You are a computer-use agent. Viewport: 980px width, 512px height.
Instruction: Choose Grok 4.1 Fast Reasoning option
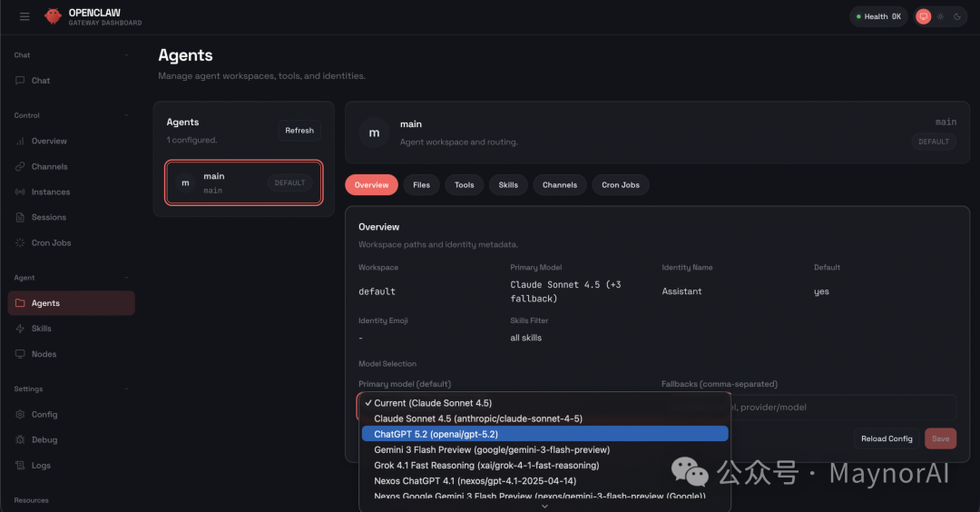pos(545,466)
